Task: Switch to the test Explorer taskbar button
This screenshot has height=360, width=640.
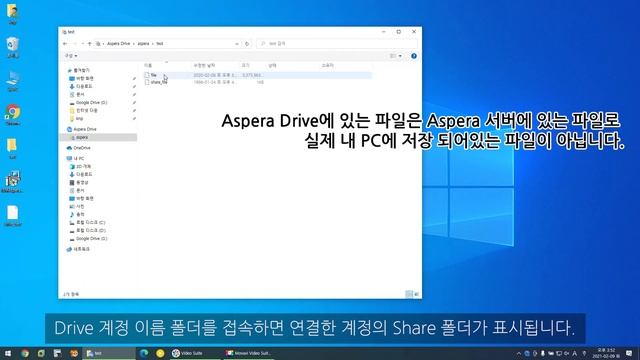Action: point(108,353)
